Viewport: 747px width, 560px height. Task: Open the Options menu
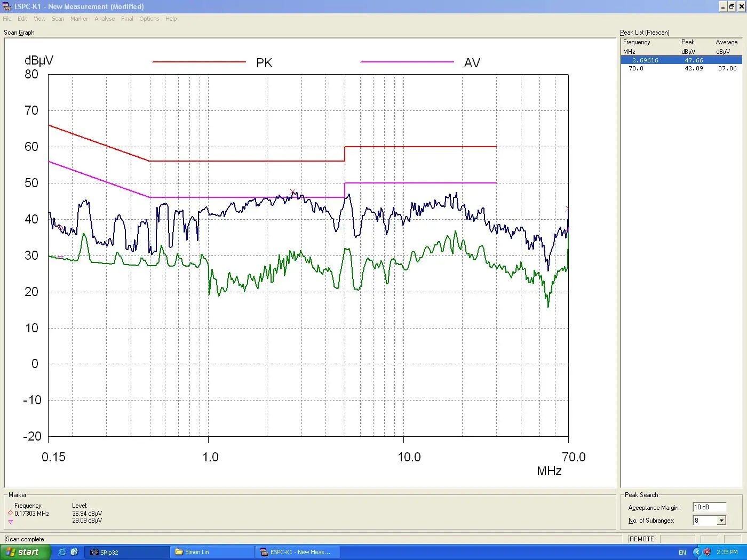[149, 19]
